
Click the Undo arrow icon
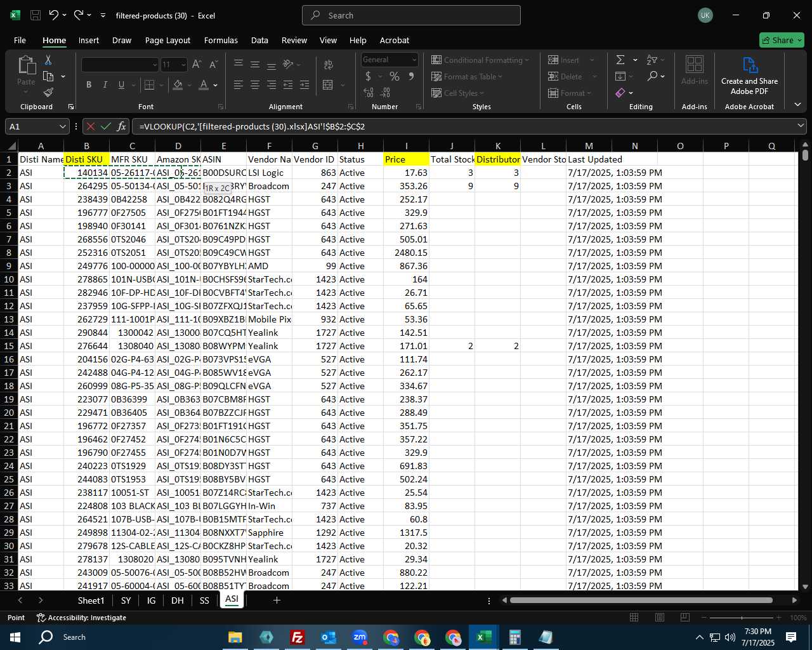[x=54, y=15]
